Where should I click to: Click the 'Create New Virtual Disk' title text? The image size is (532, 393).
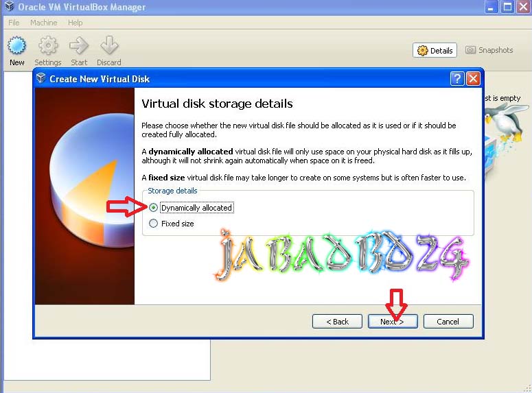[100, 79]
